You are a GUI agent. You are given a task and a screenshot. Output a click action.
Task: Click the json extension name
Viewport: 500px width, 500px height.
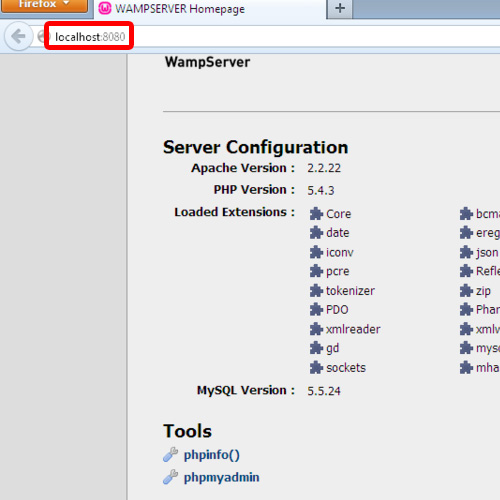pyautogui.click(x=487, y=253)
